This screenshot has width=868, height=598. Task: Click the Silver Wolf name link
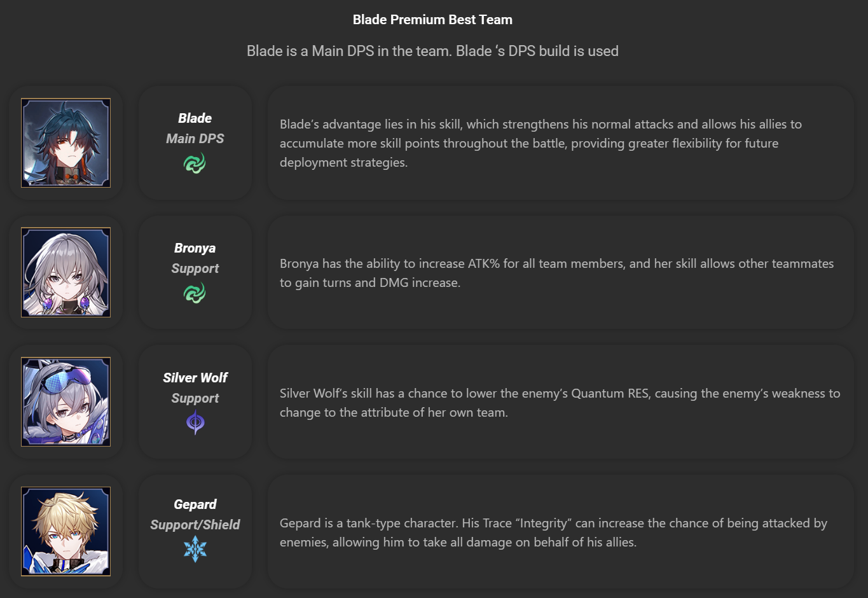195,378
